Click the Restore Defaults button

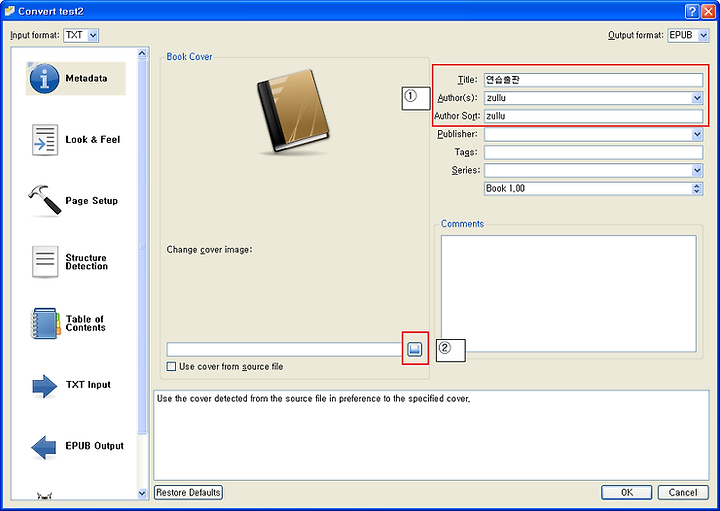tap(188, 493)
